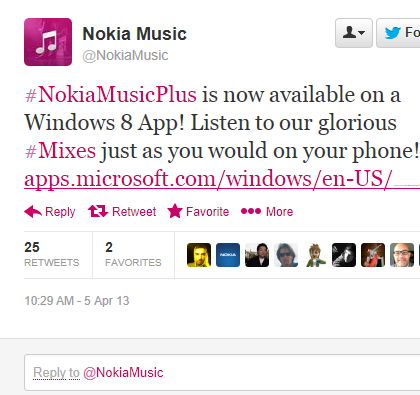420x395 pixels.
Task: Focus the Reply to @NokiaMusic field
Action: click(222, 372)
